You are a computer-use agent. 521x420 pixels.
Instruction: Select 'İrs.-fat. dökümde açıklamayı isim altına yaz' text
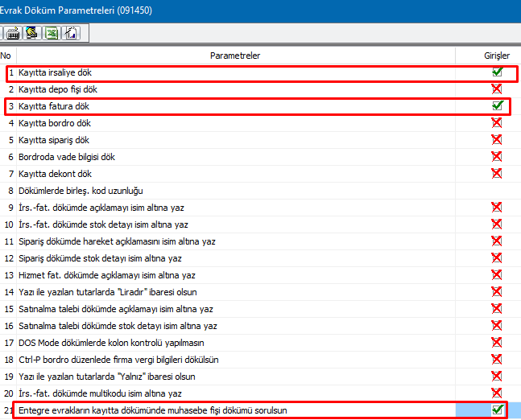pos(101,208)
